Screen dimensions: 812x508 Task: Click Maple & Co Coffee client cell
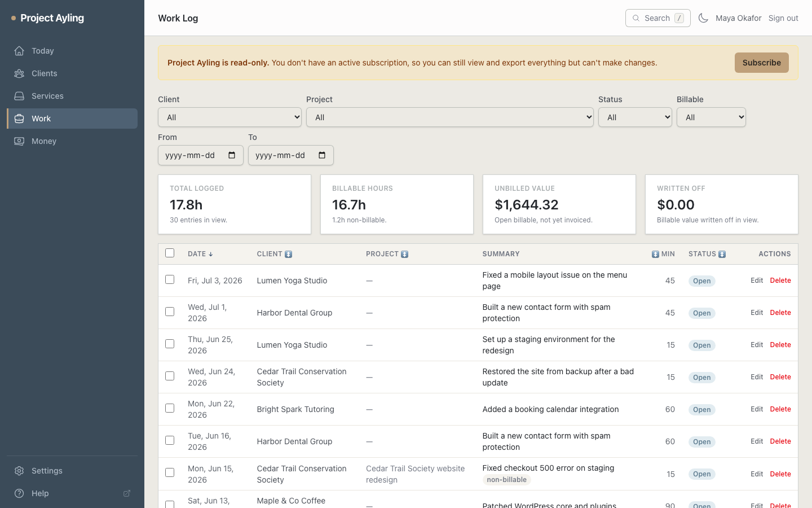point(291,501)
